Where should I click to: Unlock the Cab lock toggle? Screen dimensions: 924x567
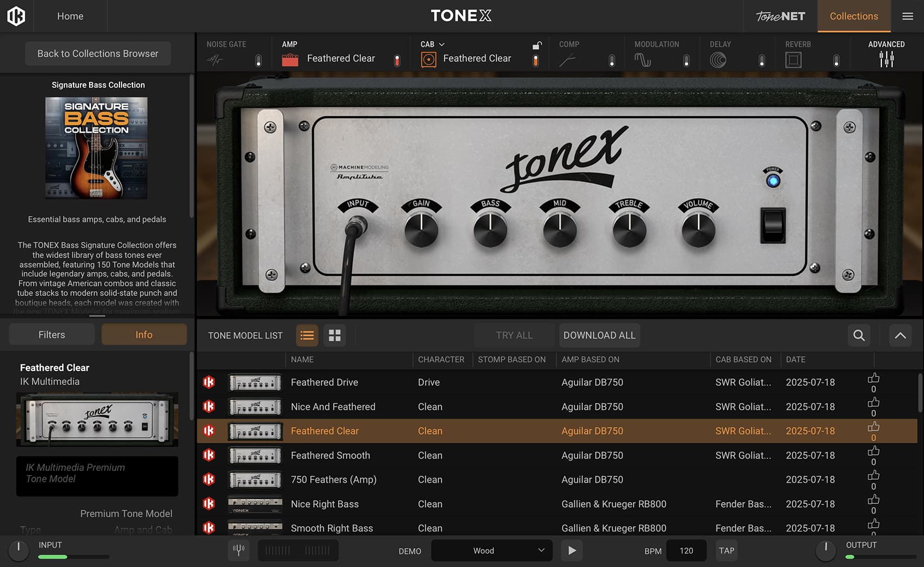[x=537, y=46]
